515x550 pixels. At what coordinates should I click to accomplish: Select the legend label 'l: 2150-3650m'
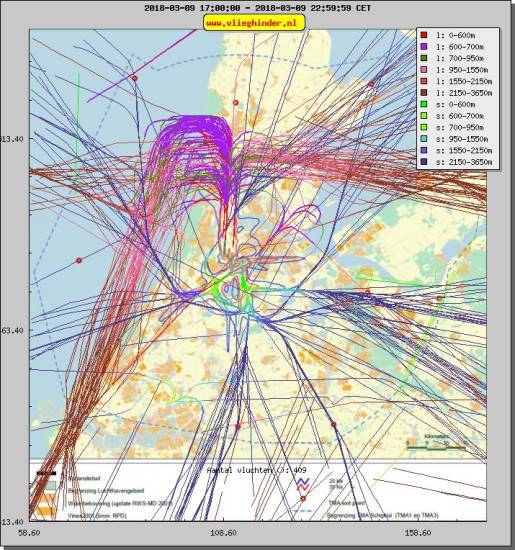464,93
